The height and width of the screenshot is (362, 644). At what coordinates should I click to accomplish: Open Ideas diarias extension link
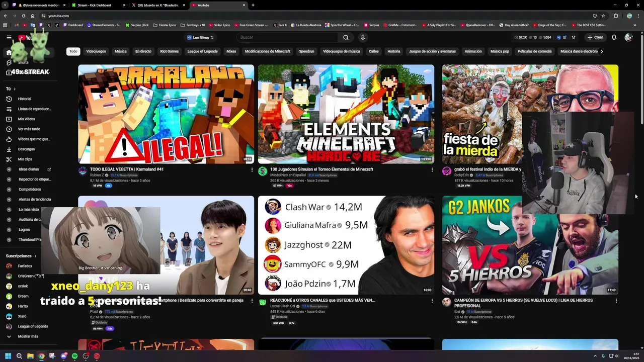click(x=29, y=169)
